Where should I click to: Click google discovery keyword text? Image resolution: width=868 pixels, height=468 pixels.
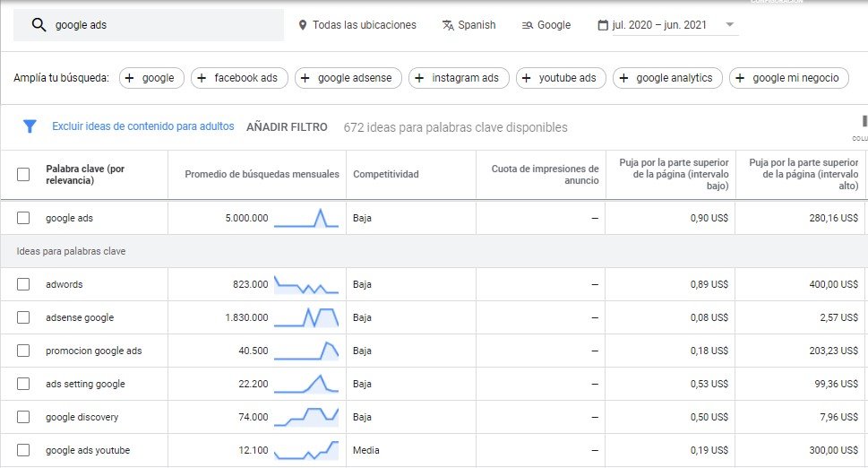[82, 417]
